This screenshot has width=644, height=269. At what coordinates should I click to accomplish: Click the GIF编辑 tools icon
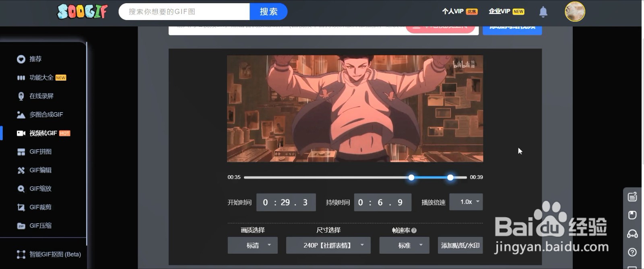[21, 170]
